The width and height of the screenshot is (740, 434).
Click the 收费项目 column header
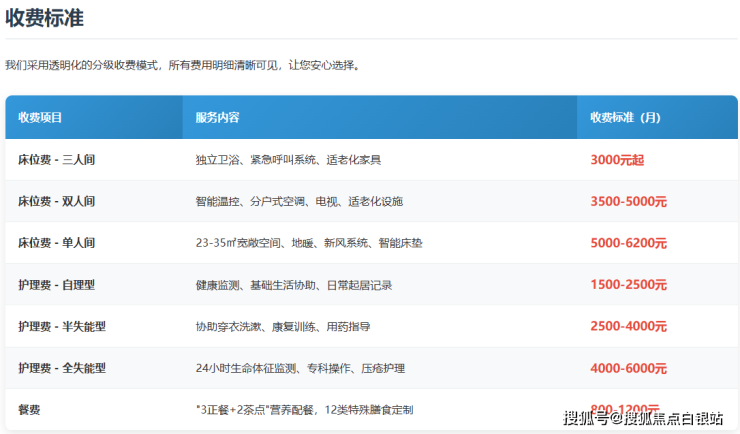pos(40,117)
